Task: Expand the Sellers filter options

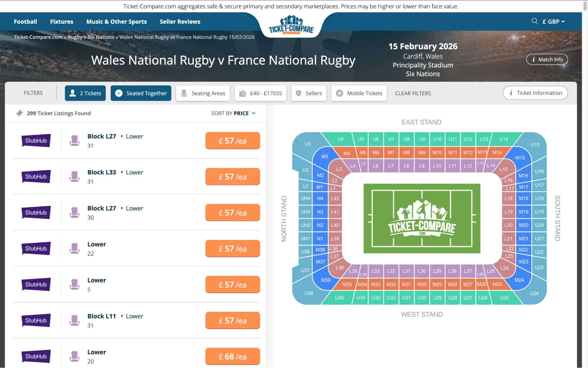Action: coord(309,93)
